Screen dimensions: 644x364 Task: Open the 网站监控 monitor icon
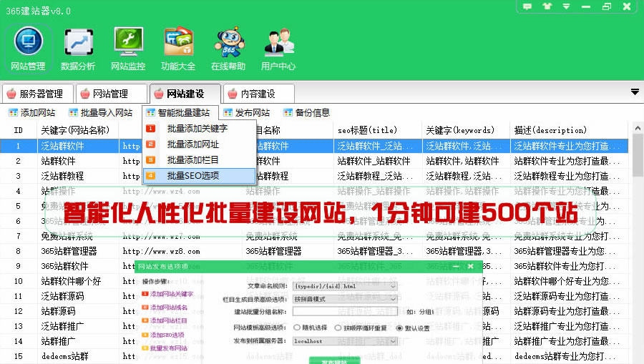click(128, 49)
